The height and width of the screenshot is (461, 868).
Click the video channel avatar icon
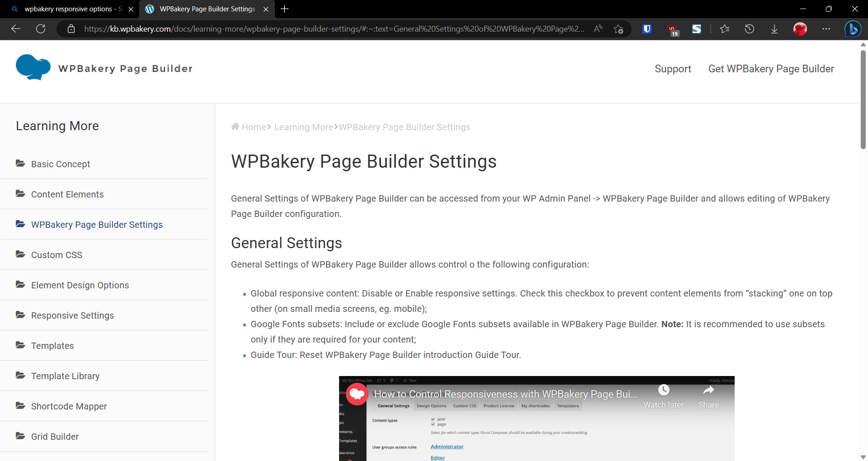coord(357,394)
